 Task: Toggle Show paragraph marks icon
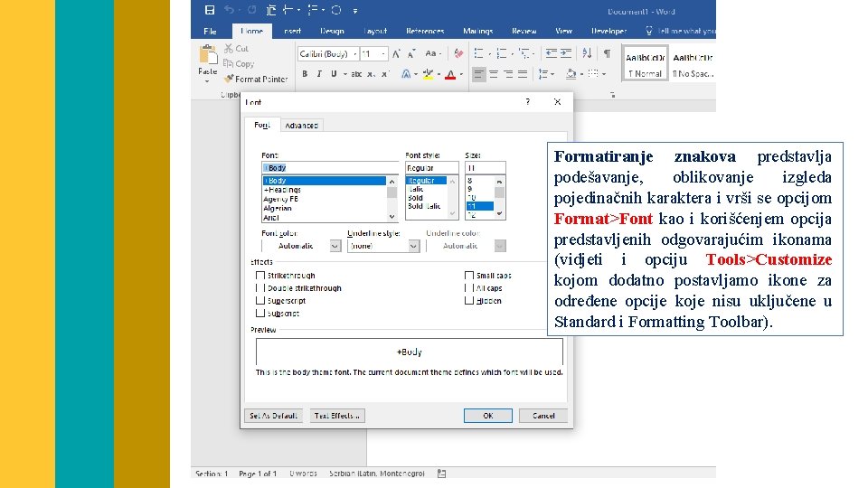608,53
